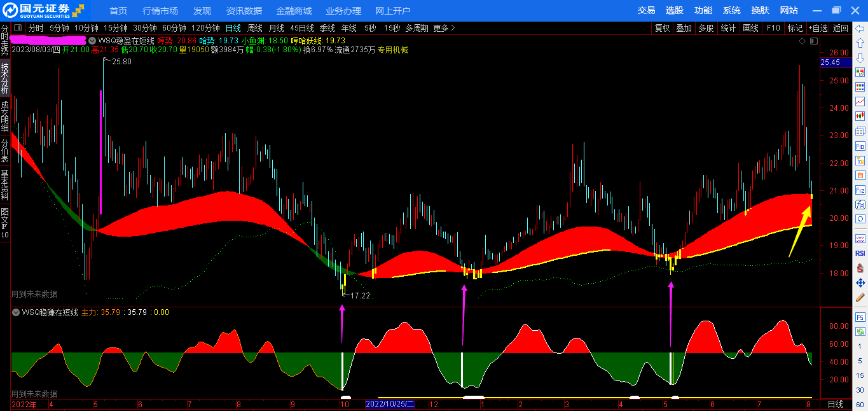Image resolution: width=868 pixels, height=411 pixels.
Task: Select the 5-minute period in sidebar
Action: (x=860, y=361)
